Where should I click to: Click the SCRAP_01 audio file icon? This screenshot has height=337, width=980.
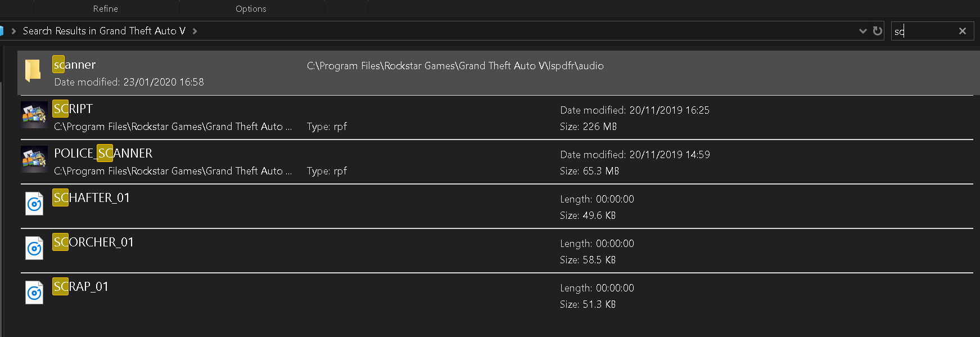point(34,293)
